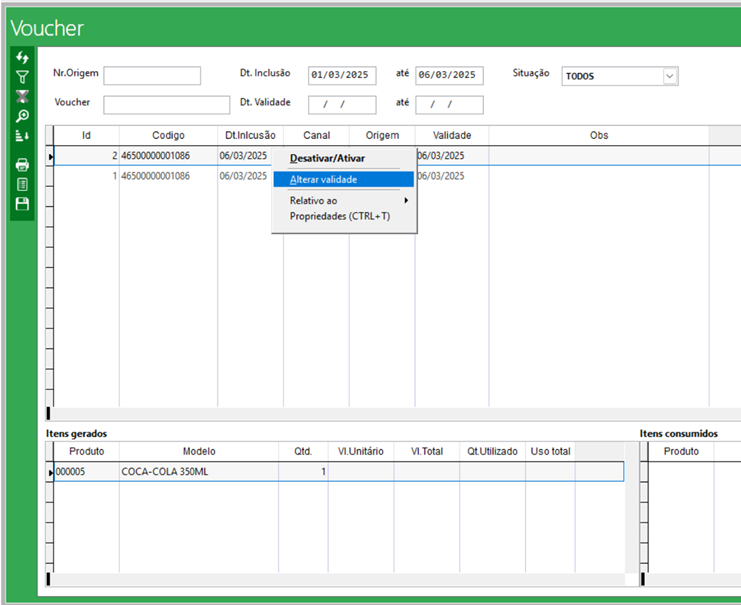Click the printer icon
The image size is (741, 605).
point(22,165)
